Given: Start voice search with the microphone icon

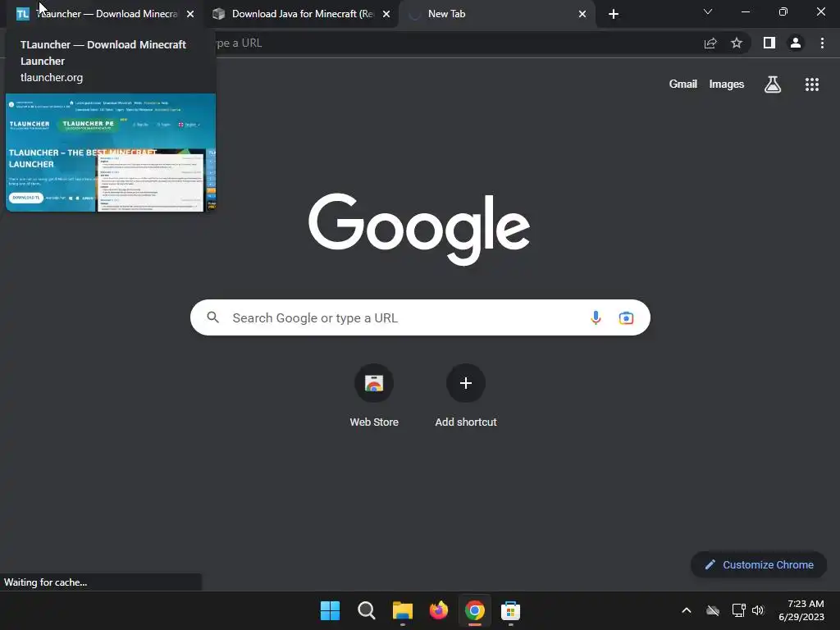Looking at the screenshot, I should click(596, 317).
